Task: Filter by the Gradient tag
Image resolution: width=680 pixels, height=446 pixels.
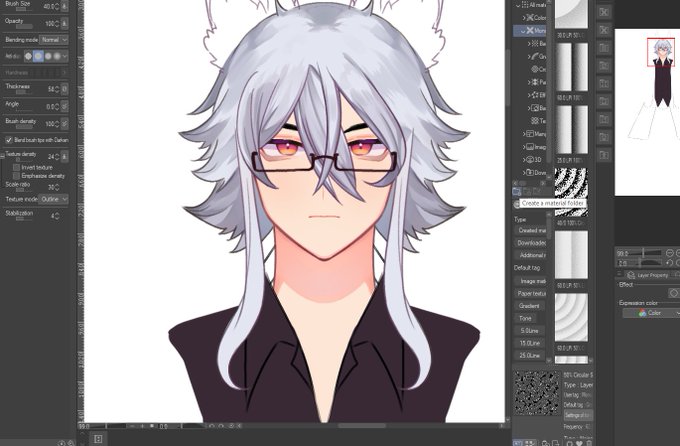Action: point(530,306)
